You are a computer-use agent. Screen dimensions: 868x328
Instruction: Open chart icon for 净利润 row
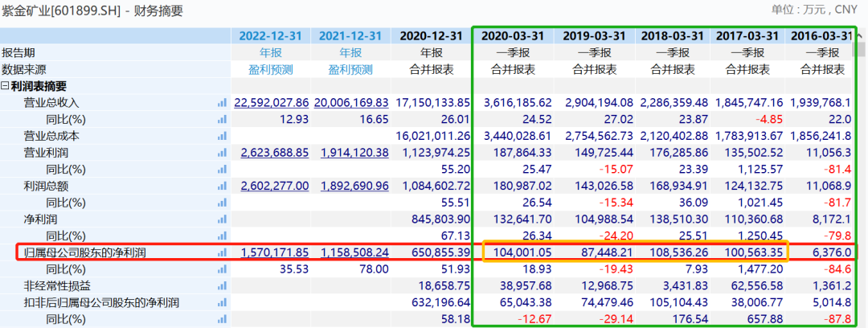223,219
